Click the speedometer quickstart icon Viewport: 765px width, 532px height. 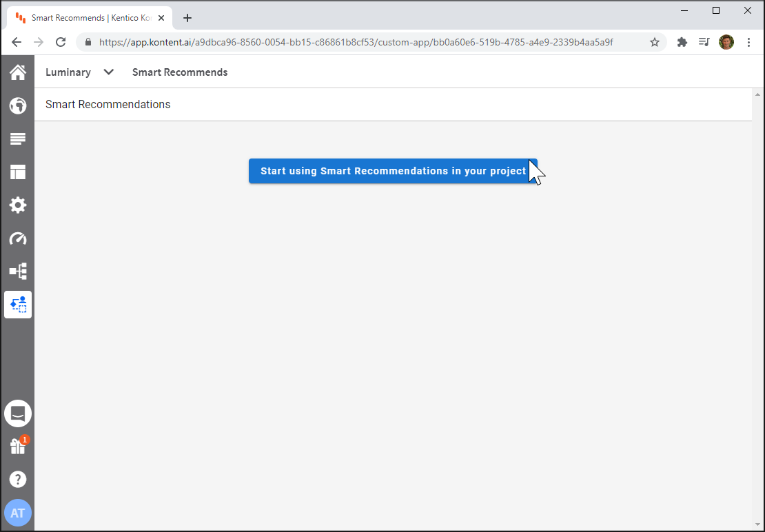coord(17,238)
